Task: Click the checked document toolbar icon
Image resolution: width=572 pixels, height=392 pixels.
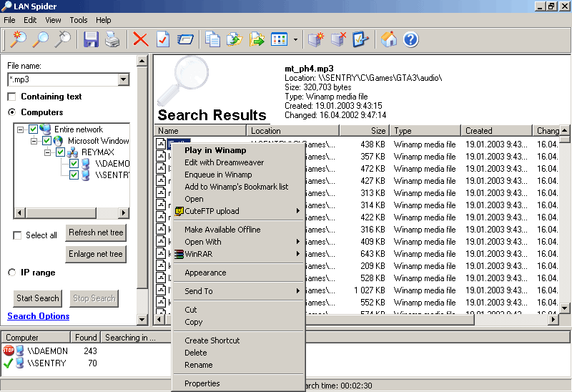Action: tap(163, 39)
